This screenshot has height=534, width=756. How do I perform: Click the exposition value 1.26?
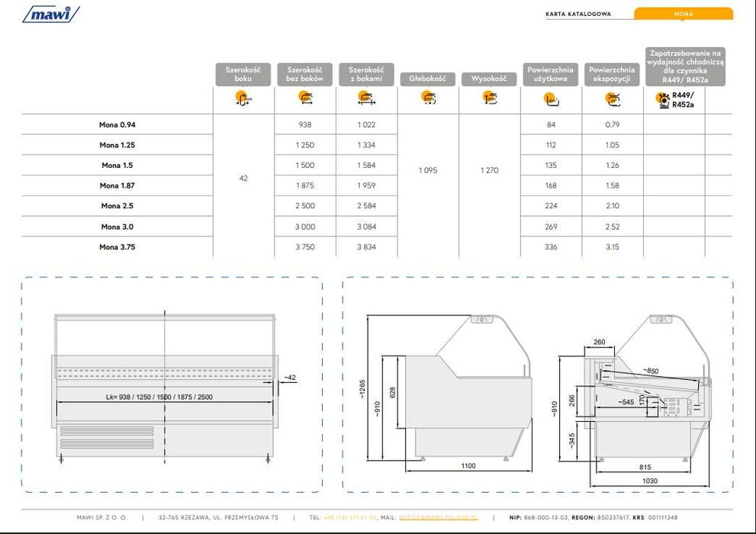coord(613,166)
